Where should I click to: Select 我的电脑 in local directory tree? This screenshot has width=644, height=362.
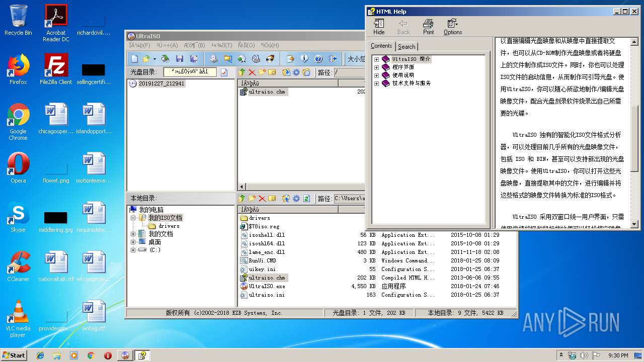(151, 210)
